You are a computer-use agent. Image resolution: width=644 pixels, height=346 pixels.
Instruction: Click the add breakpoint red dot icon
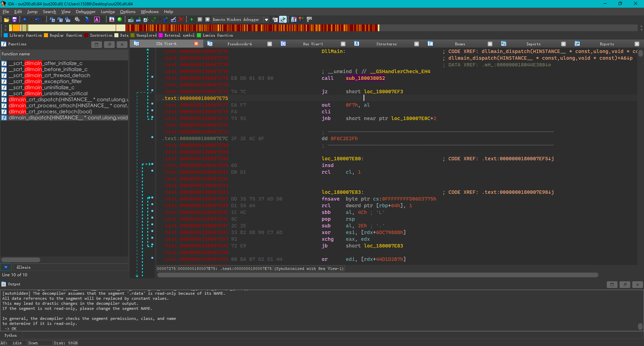point(301,19)
